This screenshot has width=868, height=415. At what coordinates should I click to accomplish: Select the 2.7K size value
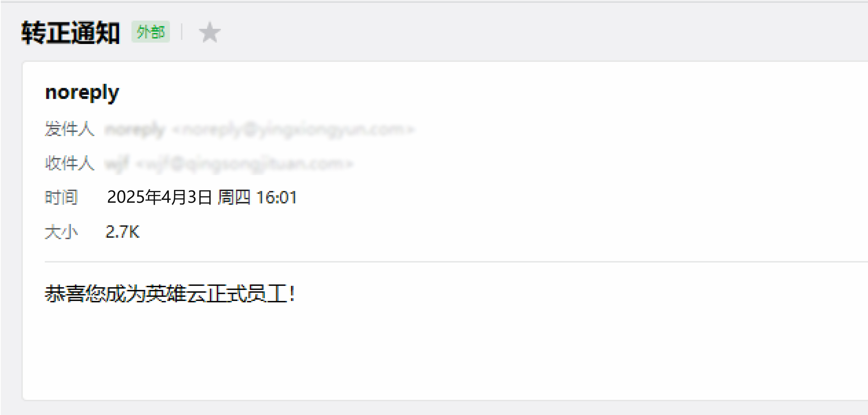point(122,232)
